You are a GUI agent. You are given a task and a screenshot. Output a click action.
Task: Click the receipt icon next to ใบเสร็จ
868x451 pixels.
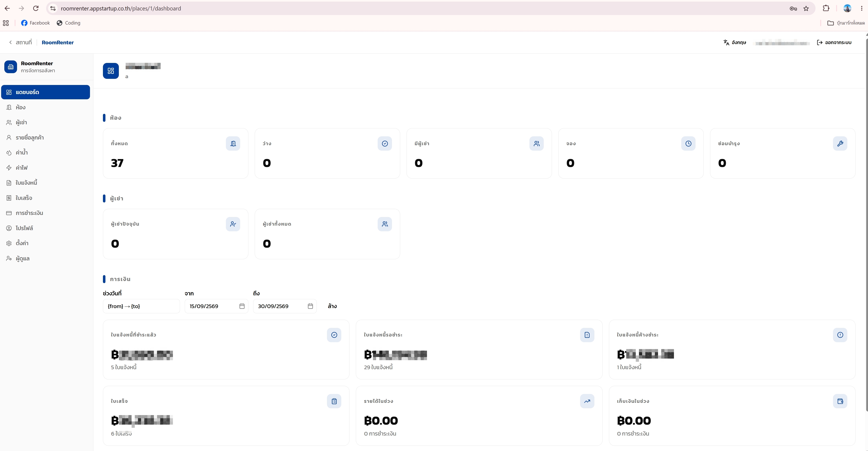(x=9, y=198)
